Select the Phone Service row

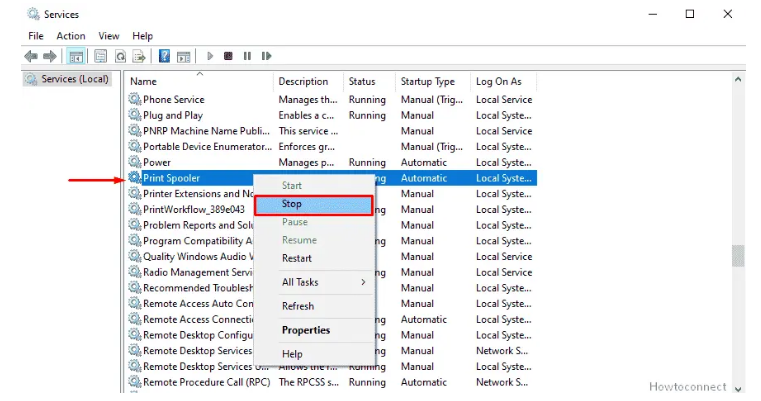[332, 100]
